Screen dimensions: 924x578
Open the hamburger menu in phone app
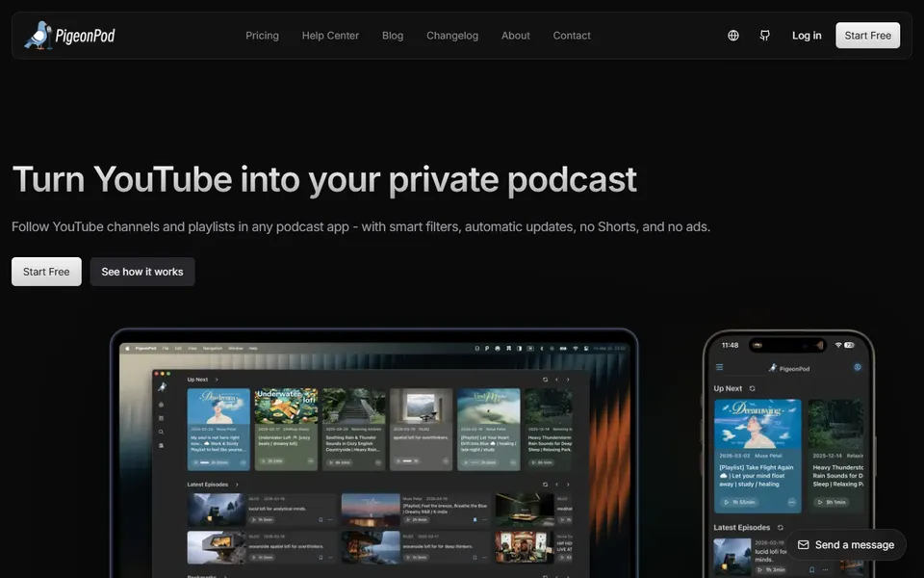(x=720, y=367)
